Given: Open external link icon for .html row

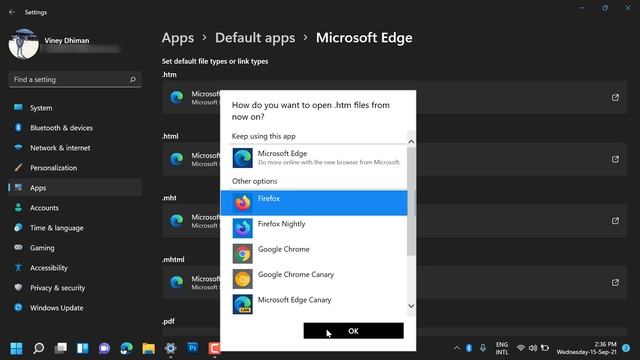Looking at the screenshot, I should coord(615,159).
